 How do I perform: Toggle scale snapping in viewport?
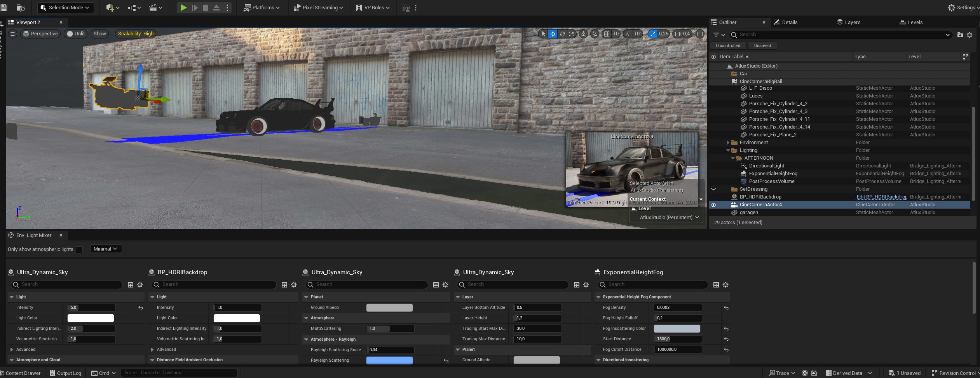click(653, 34)
